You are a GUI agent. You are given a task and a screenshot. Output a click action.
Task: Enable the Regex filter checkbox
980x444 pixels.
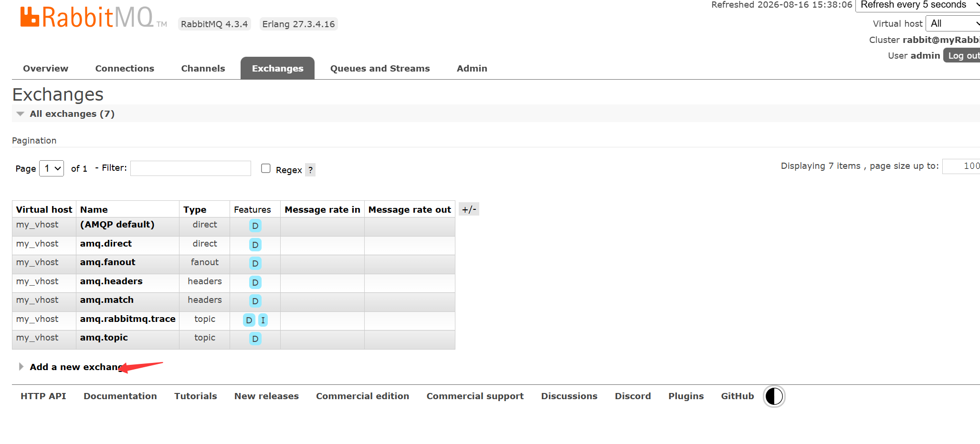tap(266, 168)
